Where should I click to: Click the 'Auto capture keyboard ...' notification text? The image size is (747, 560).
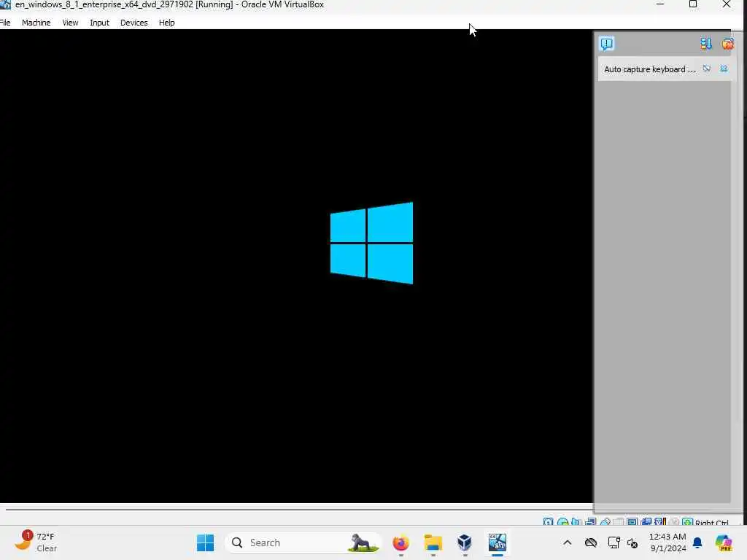point(650,69)
